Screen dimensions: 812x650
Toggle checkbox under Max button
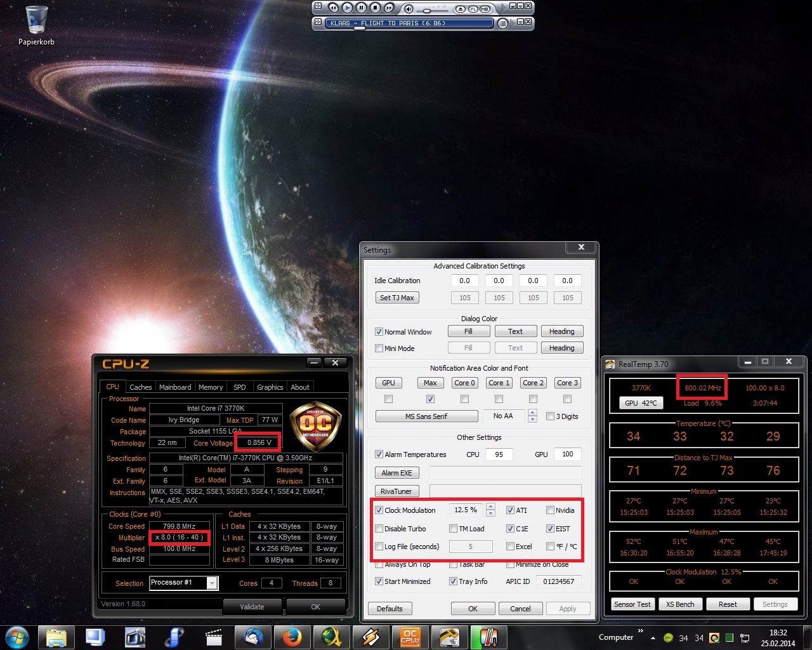click(x=430, y=399)
